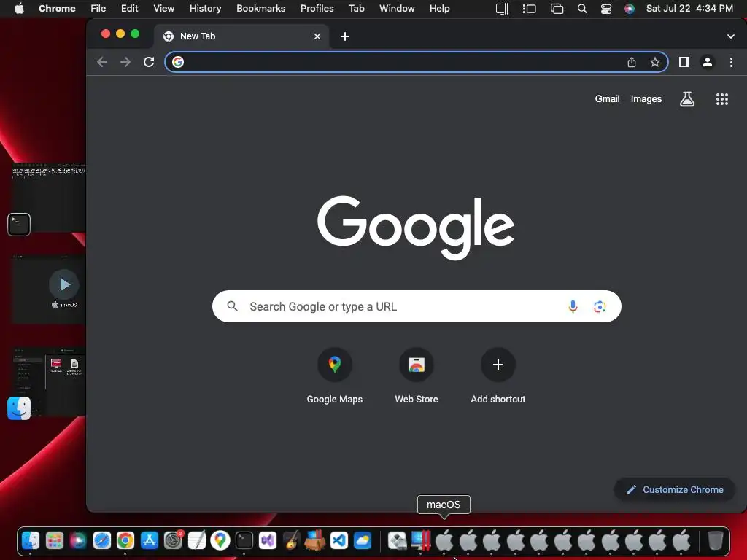747x560 pixels.
Task: Open Google Maps from the Dock
Action: (220, 540)
